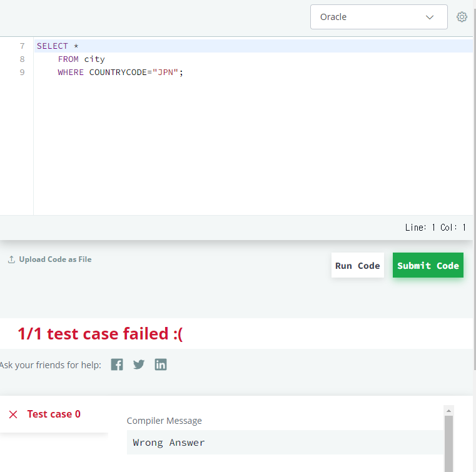Click the '1/1 test case failed' heading
The width and height of the screenshot is (476, 472).
tap(100, 334)
